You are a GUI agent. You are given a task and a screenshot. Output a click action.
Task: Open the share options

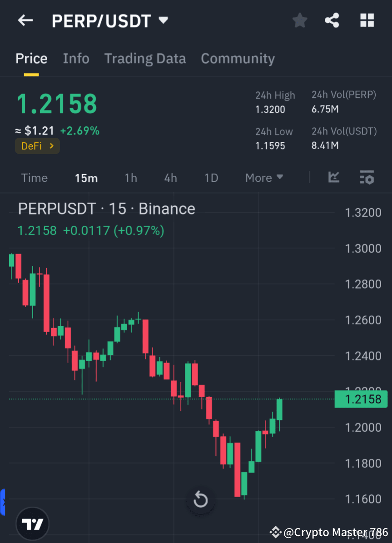point(332,20)
